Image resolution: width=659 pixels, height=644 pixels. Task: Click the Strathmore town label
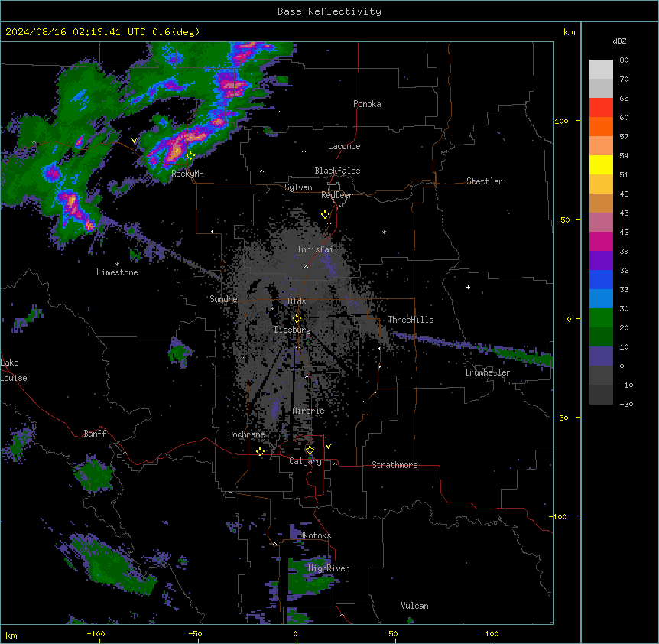click(394, 465)
